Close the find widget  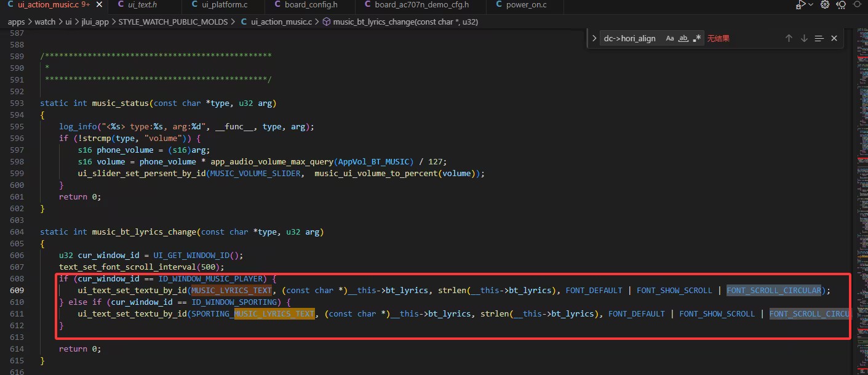click(834, 38)
